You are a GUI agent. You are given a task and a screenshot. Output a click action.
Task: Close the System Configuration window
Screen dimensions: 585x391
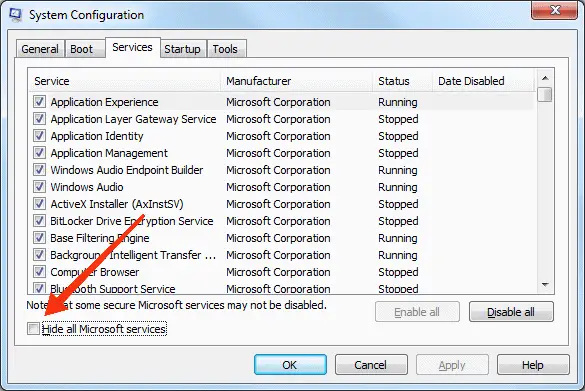pos(554,10)
